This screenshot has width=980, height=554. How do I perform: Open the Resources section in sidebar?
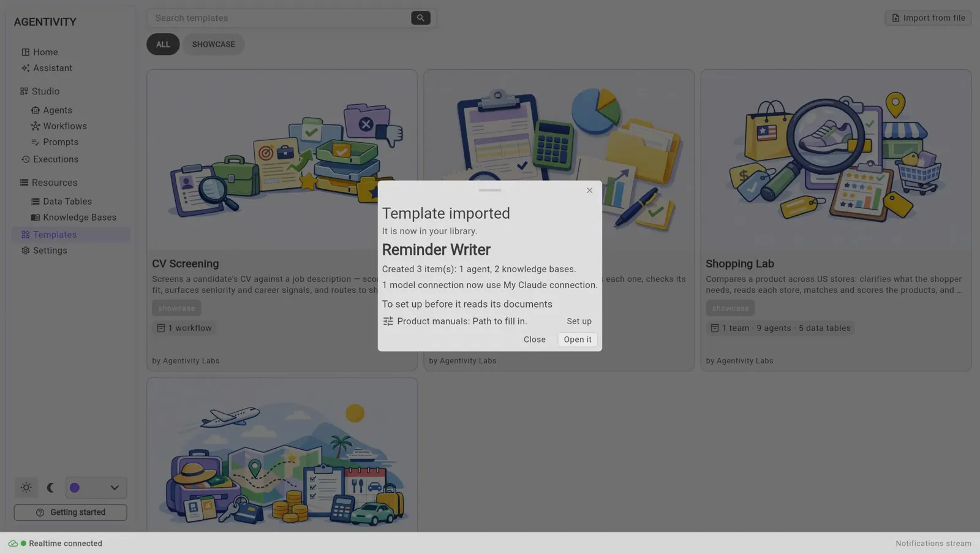tap(48, 183)
